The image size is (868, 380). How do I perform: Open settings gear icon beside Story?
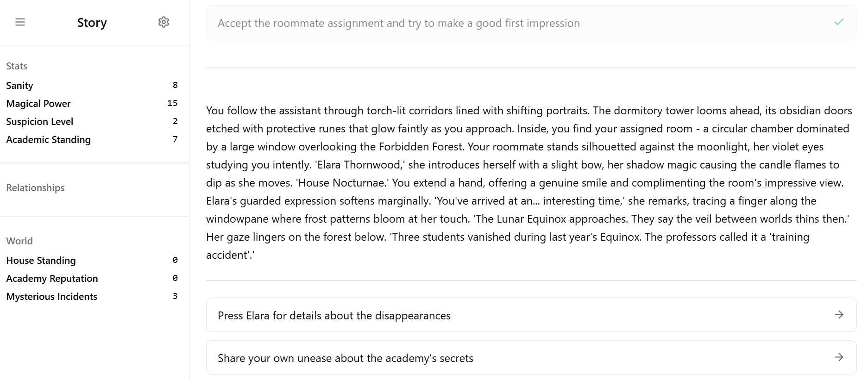coord(164,22)
